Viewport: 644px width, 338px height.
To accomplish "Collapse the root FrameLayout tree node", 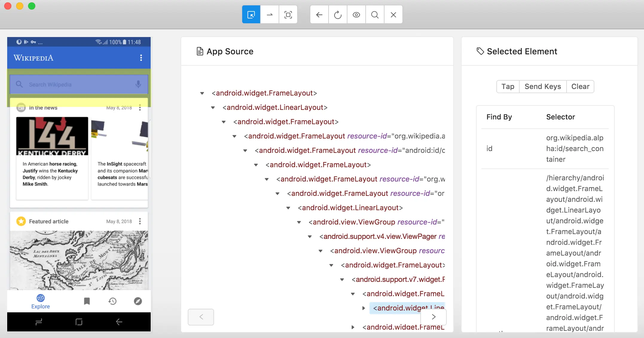I will click(202, 93).
